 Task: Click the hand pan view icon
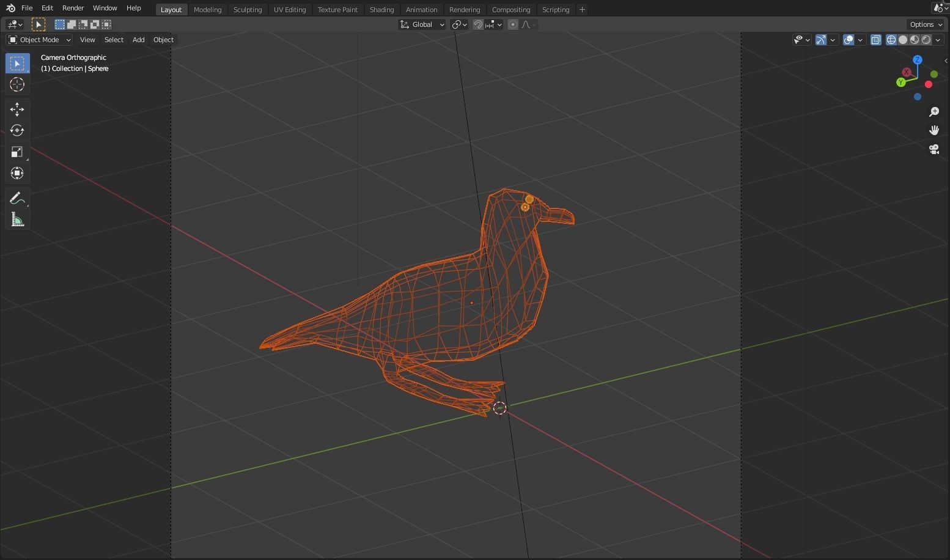[x=934, y=130]
